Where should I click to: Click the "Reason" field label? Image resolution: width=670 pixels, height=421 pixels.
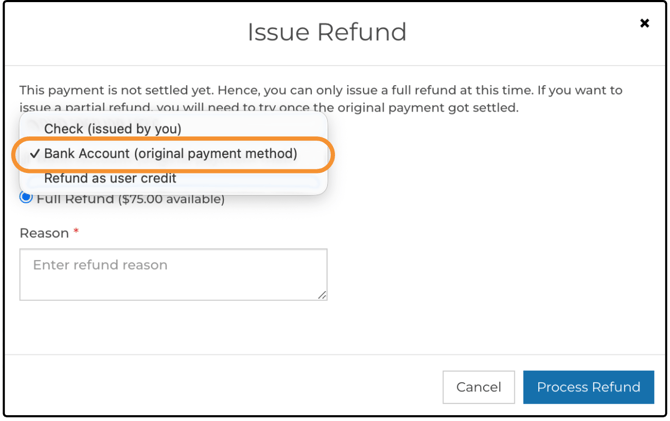[x=44, y=233]
